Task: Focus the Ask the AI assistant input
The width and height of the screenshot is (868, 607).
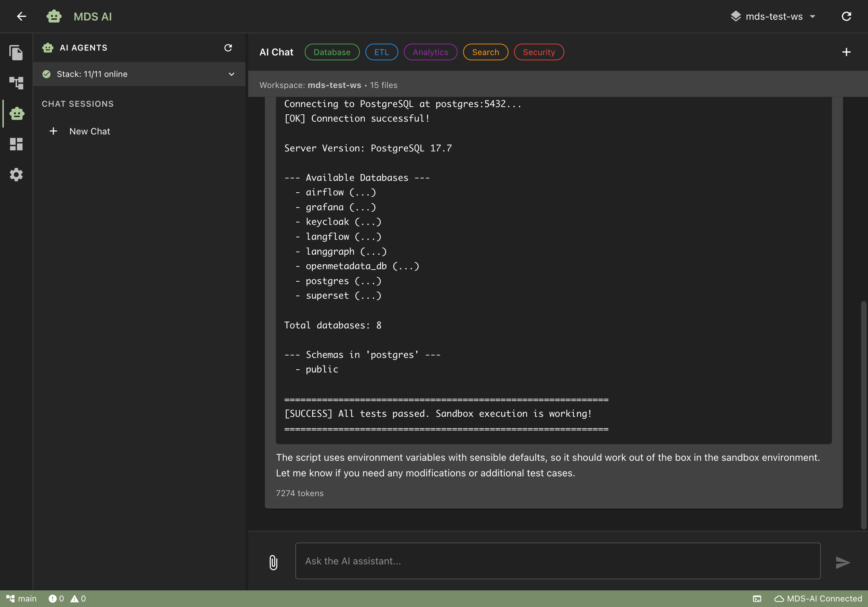Action: click(x=557, y=561)
